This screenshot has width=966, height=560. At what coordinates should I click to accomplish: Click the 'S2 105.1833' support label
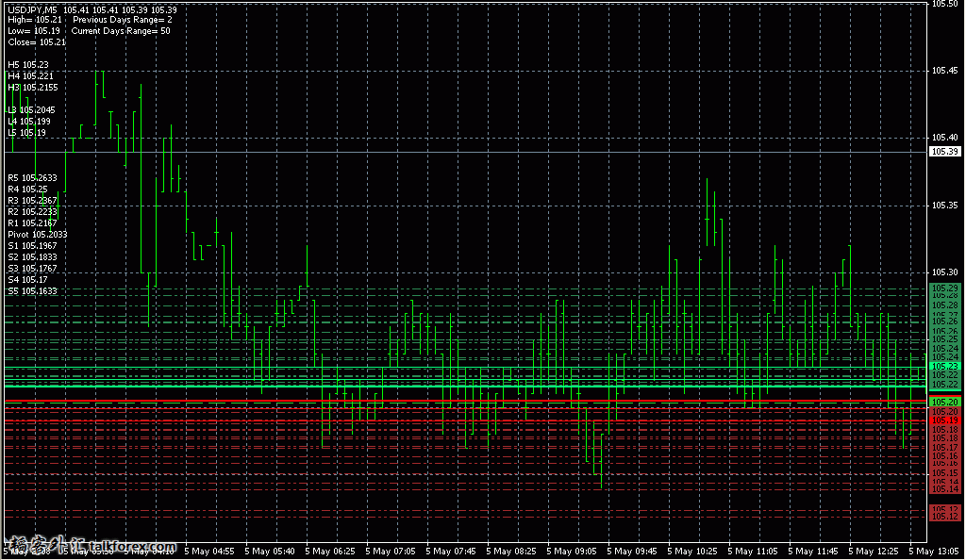pos(32,257)
